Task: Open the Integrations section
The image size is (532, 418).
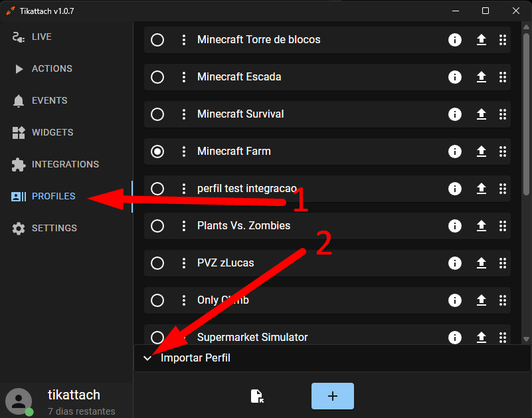Action: (55, 164)
